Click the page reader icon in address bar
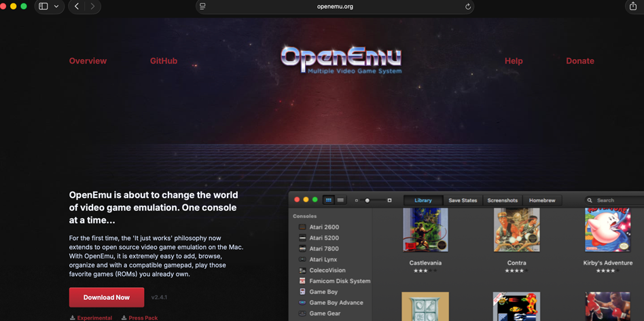The width and height of the screenshot is (644, 321). coord(202,7)
